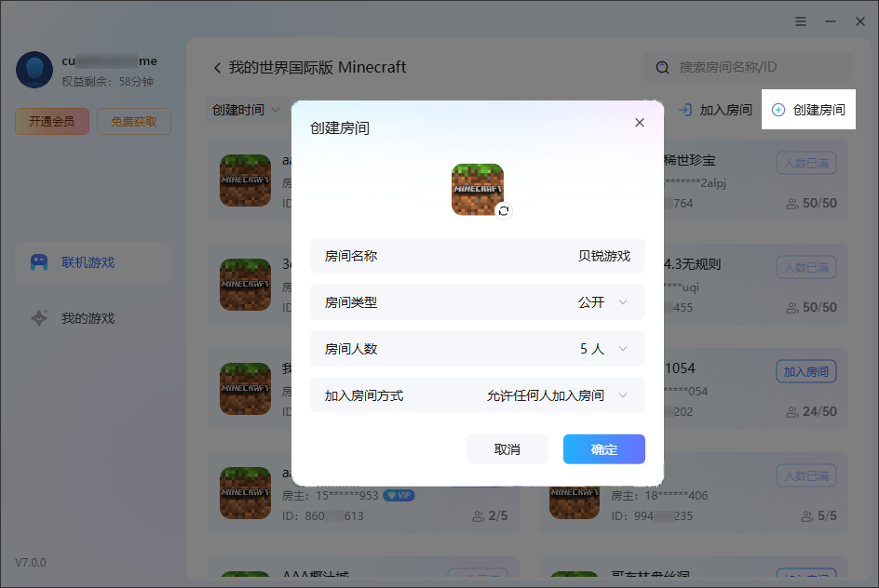Select the 联机游戏 sidebar tab
This screenshot has width=879, height=588.
point(93,262)
